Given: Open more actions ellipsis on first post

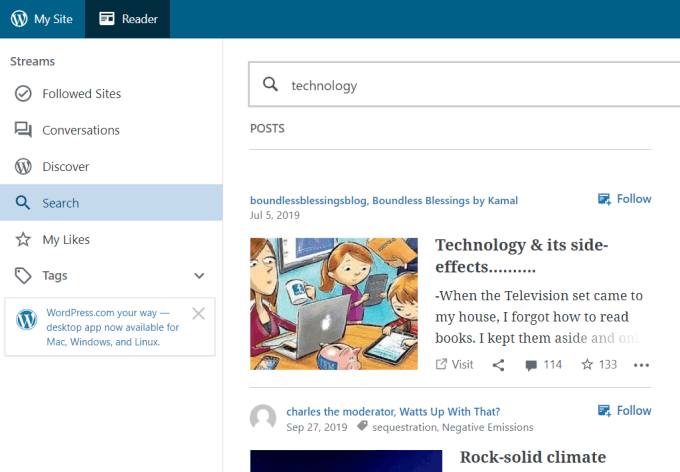Looking at the screenshot, I should 641,365.
